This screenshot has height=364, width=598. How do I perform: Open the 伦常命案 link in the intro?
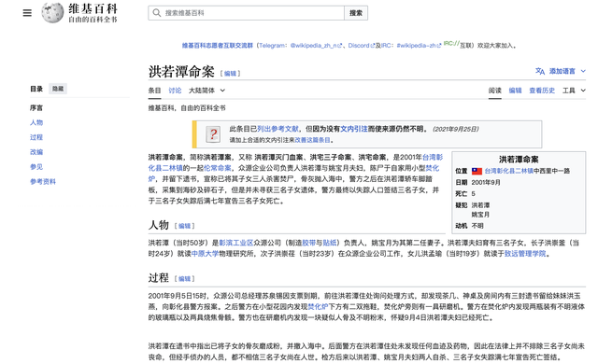218,168
